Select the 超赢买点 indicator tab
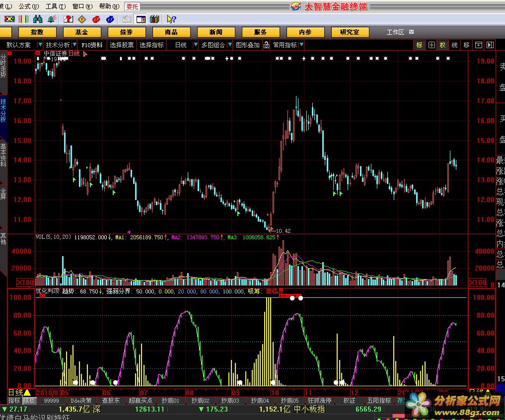Image resolution: width=505 pixels, height=420 pixels. point(141,400)
